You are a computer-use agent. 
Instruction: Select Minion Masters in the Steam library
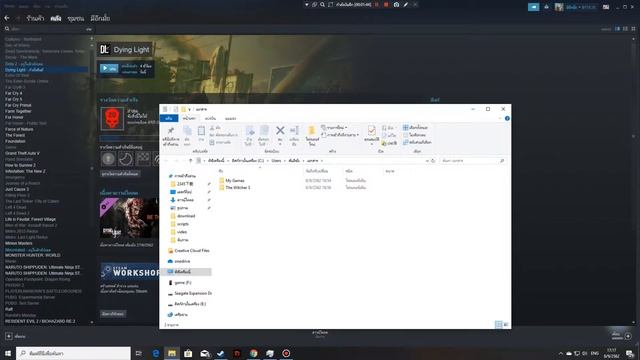tap(18, 243)
